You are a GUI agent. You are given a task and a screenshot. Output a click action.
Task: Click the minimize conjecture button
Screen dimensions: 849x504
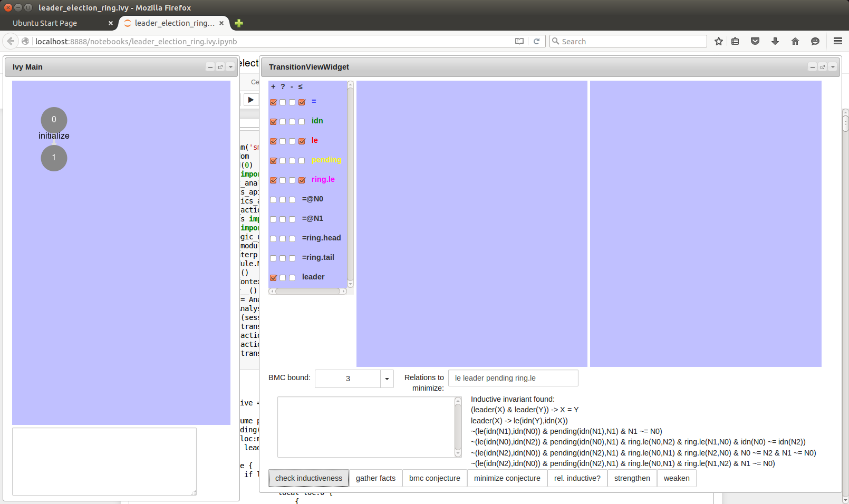pos(507,478)
